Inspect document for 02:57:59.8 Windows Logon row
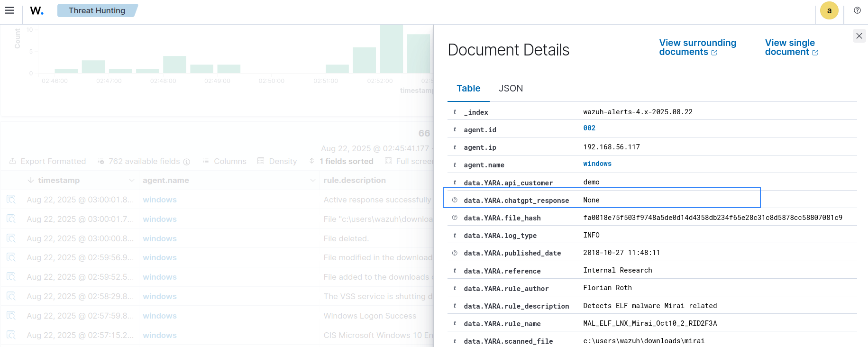868x347 pixels. tap(11, 316)
